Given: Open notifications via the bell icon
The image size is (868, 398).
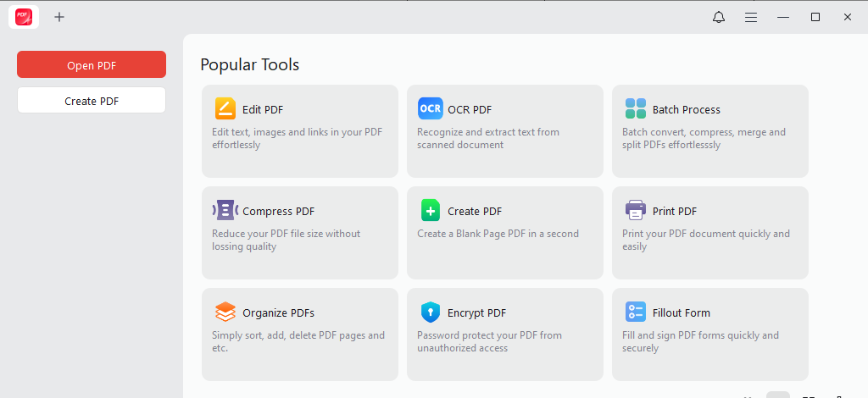Looking at the screenshot, I should [719, 17].
